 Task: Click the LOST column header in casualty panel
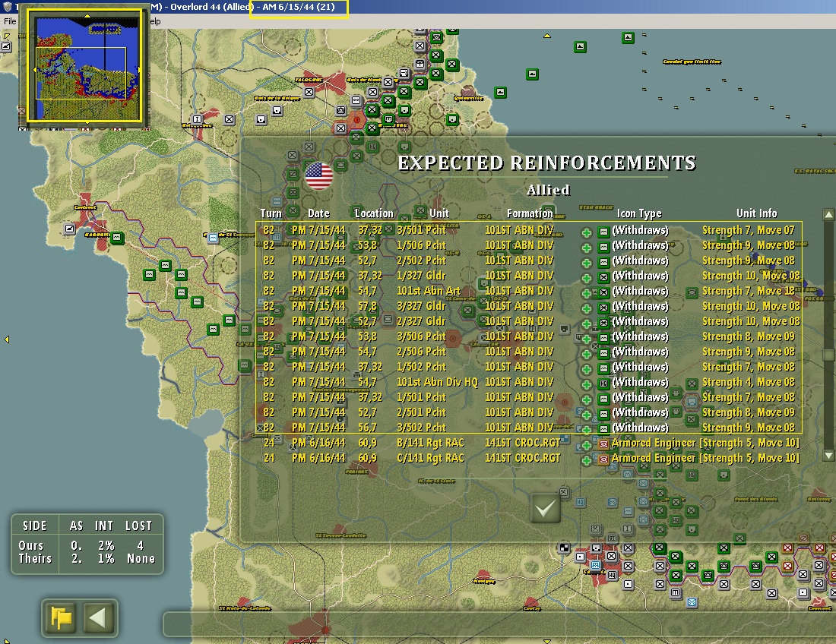[x=138, y=526]
